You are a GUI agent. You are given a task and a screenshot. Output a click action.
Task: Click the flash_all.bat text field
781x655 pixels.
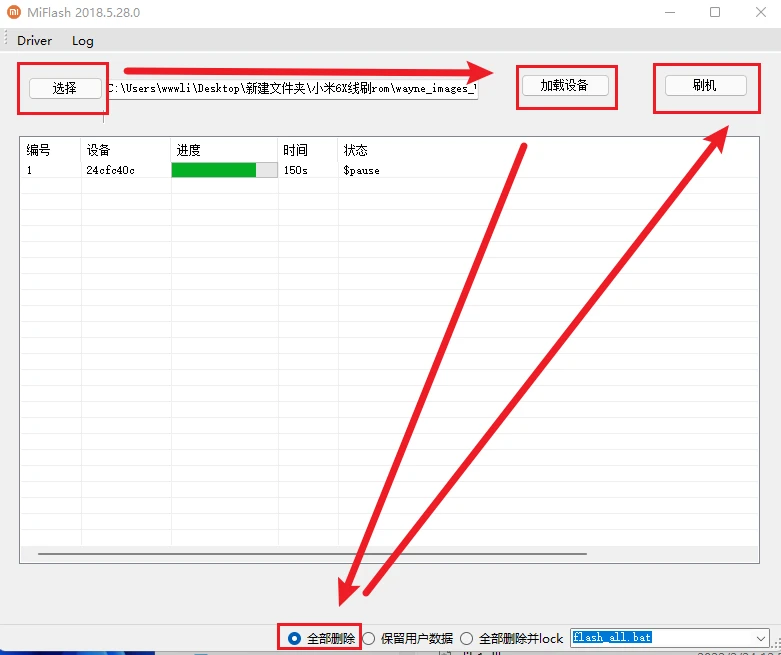(x=662, y=638)
